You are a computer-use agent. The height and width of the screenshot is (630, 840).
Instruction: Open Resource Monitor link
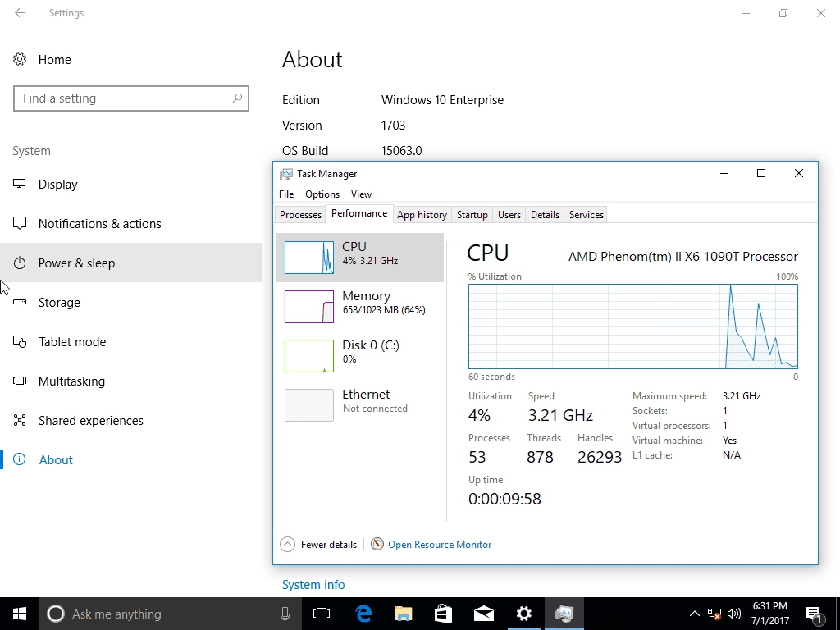[440, 545]
